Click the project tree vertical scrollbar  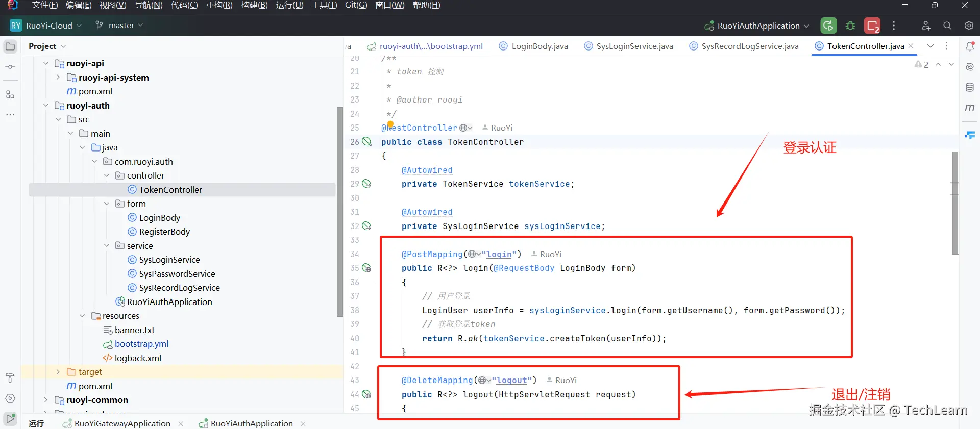tap(340, 212)
